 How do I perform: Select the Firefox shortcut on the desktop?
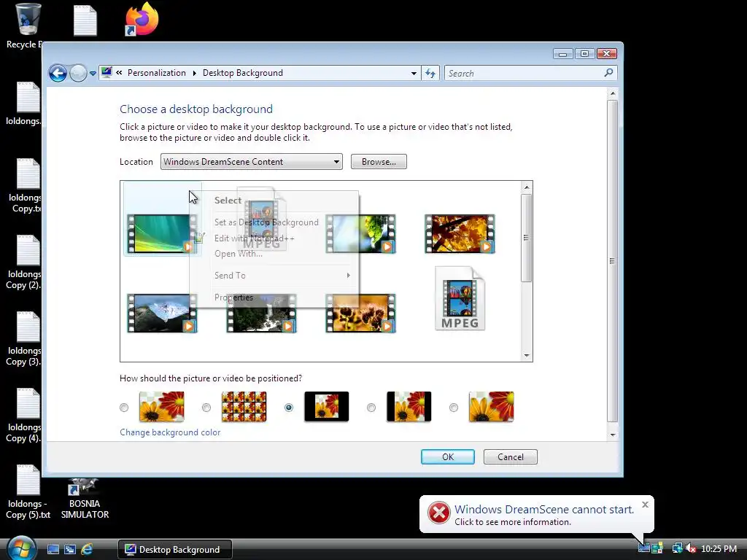pos(142,19)
